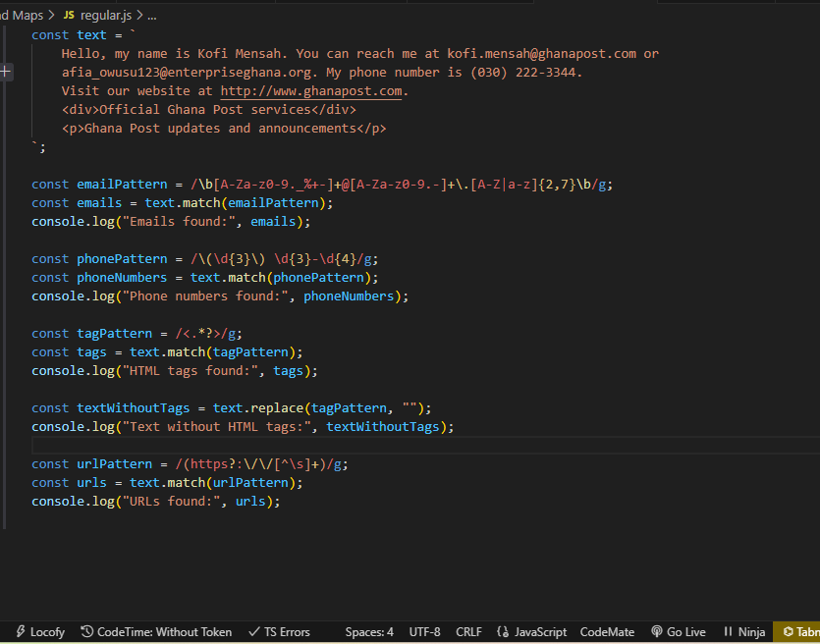Click the "Text without HTML tags:" string
This screenshot has width=820, height=644.
[x=216, y=426]
